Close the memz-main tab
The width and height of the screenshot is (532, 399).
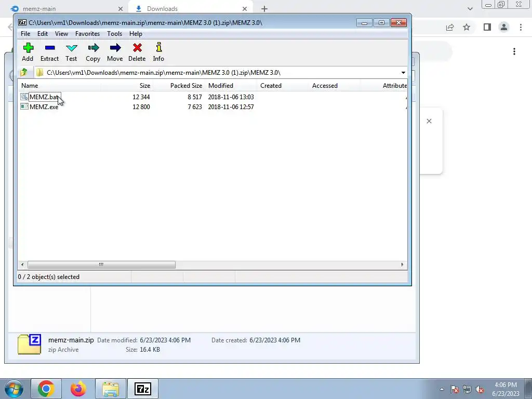(121, 9)
